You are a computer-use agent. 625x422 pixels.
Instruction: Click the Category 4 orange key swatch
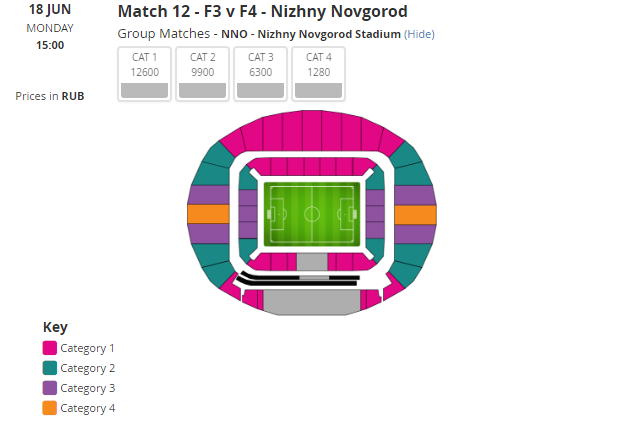click(x=50, y=408)
